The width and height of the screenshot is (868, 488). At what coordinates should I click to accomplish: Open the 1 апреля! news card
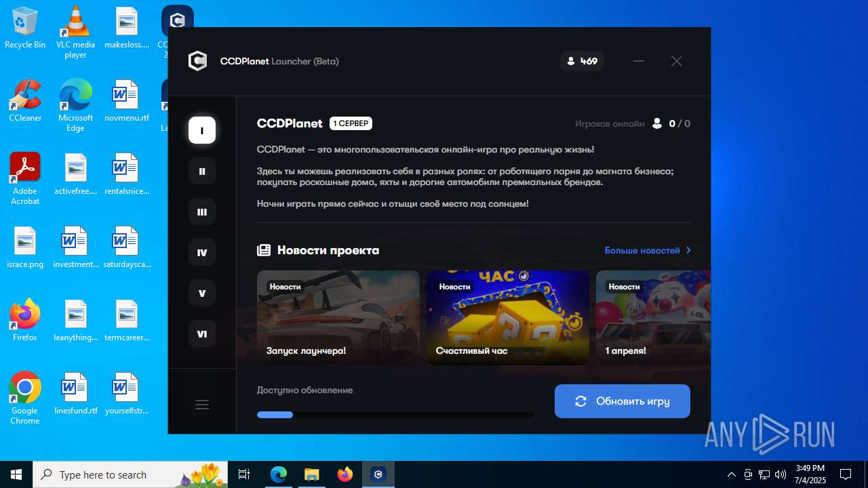coord(653,318)
